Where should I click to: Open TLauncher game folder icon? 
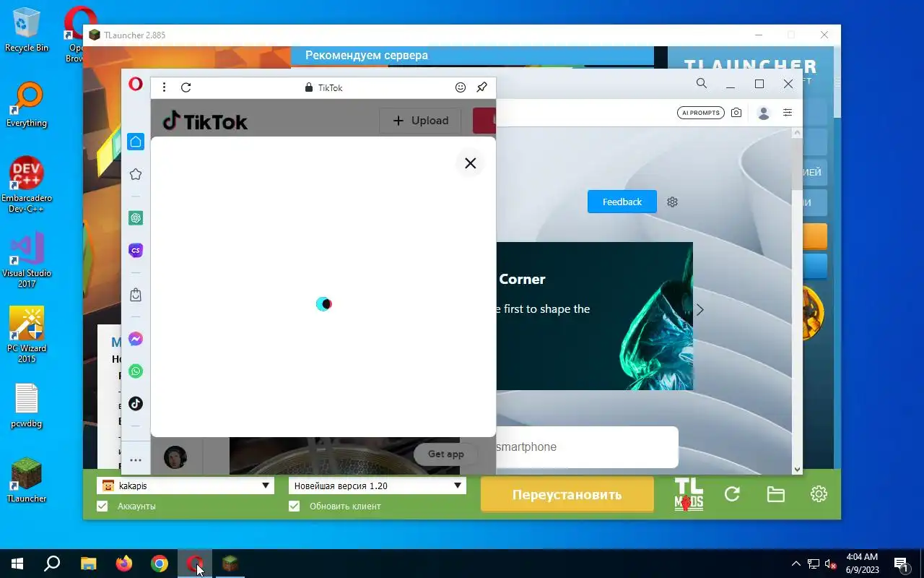(775, 494)
